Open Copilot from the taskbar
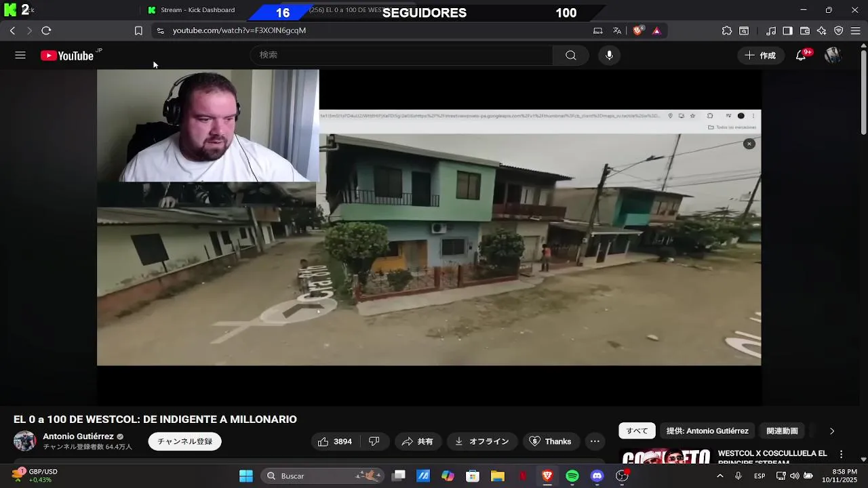The width and height of the screenshot is (868, 488). (x=448, y=476)
